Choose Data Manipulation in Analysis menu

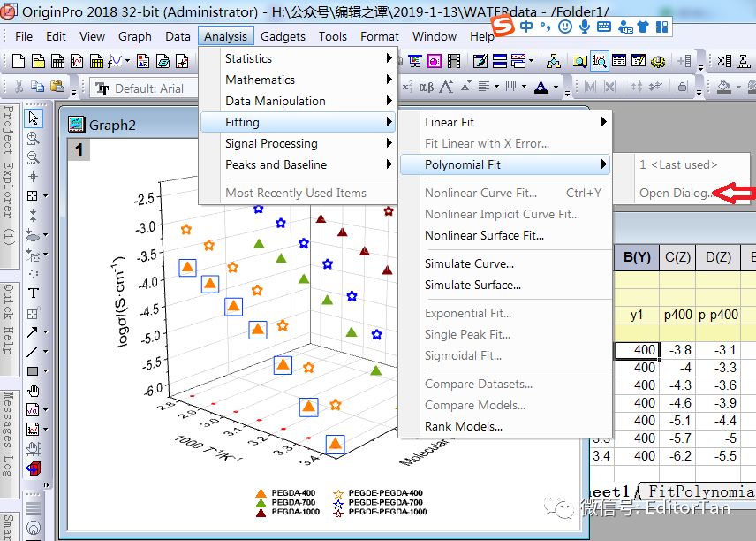[x=299, y=101]
